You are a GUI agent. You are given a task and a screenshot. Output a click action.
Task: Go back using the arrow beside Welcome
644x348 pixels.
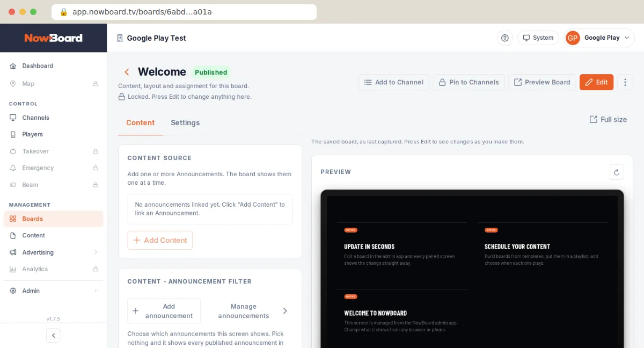click(127, 72)
